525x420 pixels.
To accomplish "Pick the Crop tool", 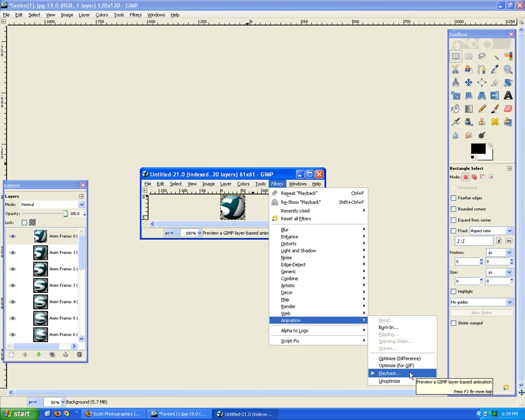I will coord(495,83).
